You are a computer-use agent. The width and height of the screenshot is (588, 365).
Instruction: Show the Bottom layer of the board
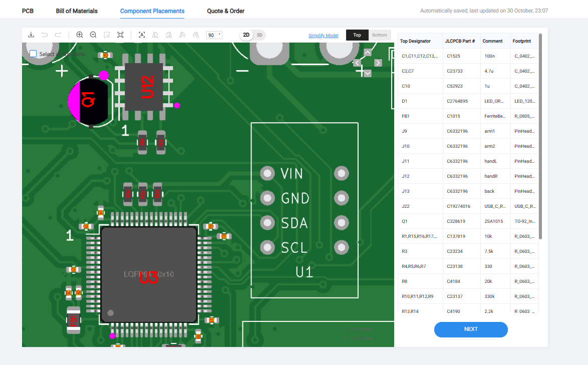click(x=380, y=35)
